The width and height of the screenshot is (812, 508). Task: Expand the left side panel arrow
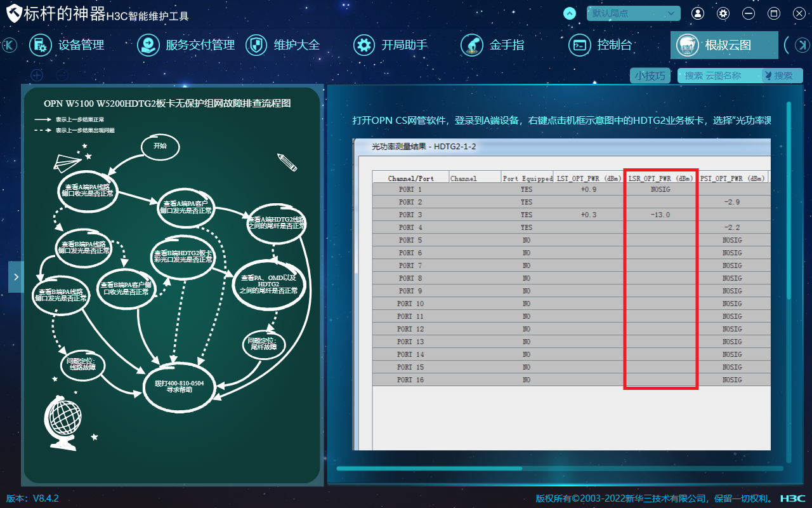(x=16, y=277)
